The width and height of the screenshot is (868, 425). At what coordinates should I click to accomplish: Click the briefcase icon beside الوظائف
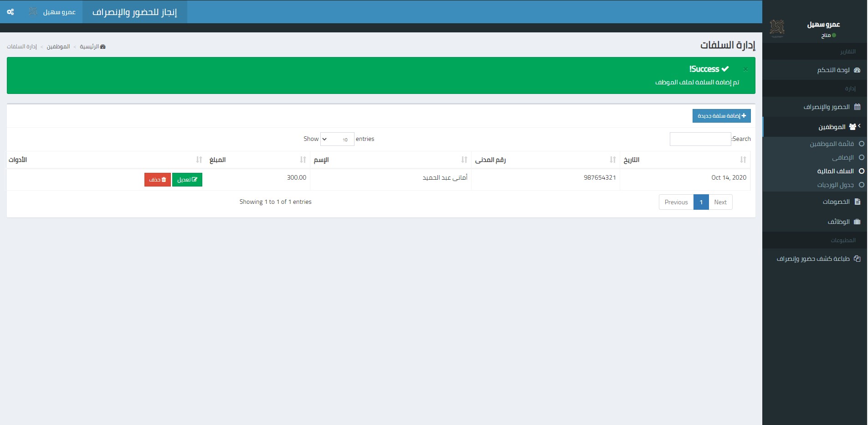[x=857, y=222]
